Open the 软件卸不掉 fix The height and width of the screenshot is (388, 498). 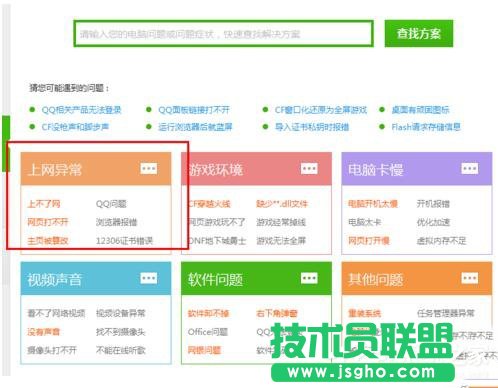(x=208, y=313)
